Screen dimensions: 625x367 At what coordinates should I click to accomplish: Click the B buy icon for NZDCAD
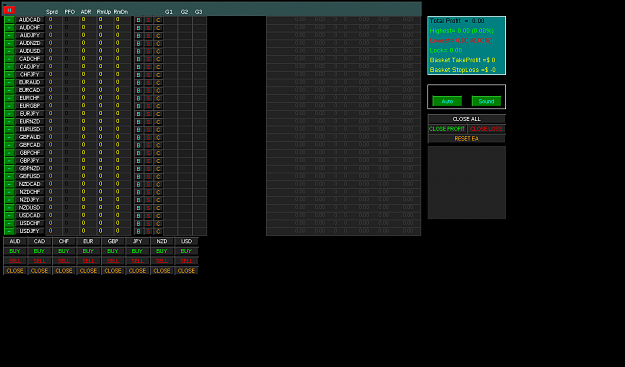[138, 185]
